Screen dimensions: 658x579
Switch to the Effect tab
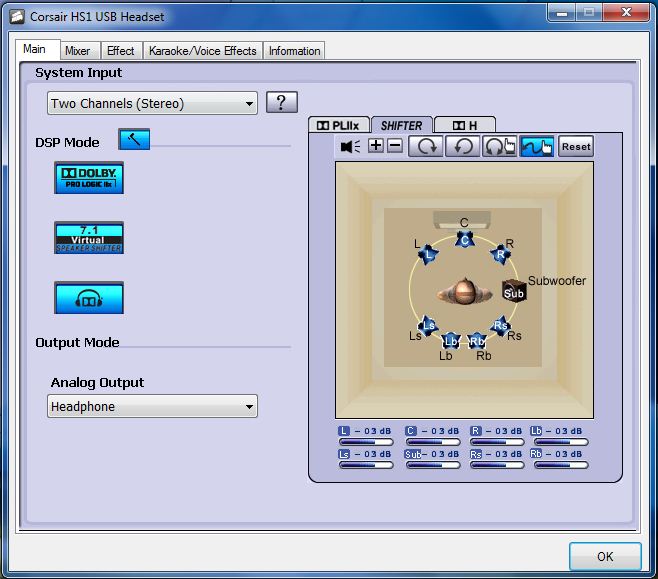coord(120,51)
